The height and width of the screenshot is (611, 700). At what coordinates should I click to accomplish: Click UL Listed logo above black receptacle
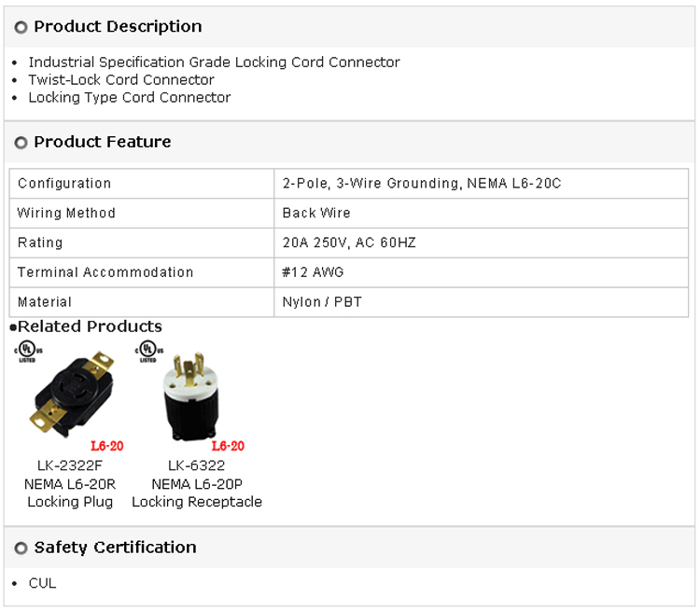[24, 352]
